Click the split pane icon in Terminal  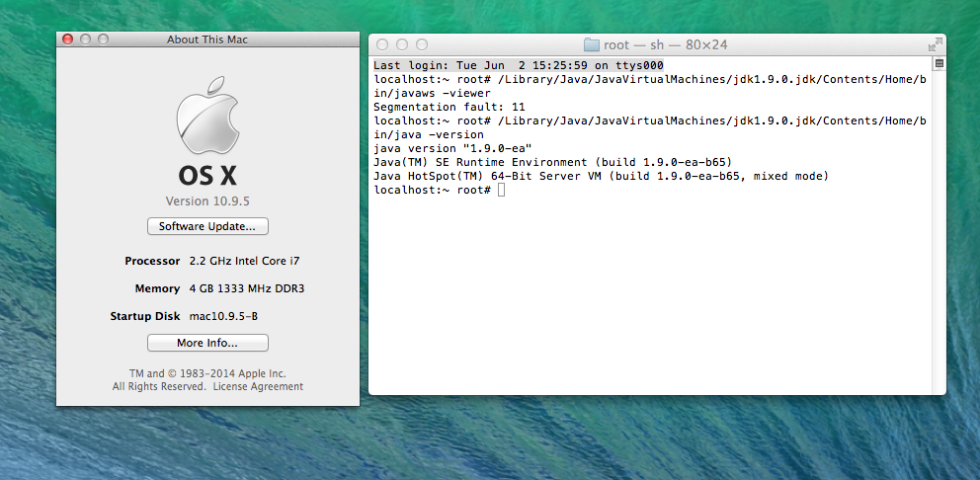click(x=939, y=64)
